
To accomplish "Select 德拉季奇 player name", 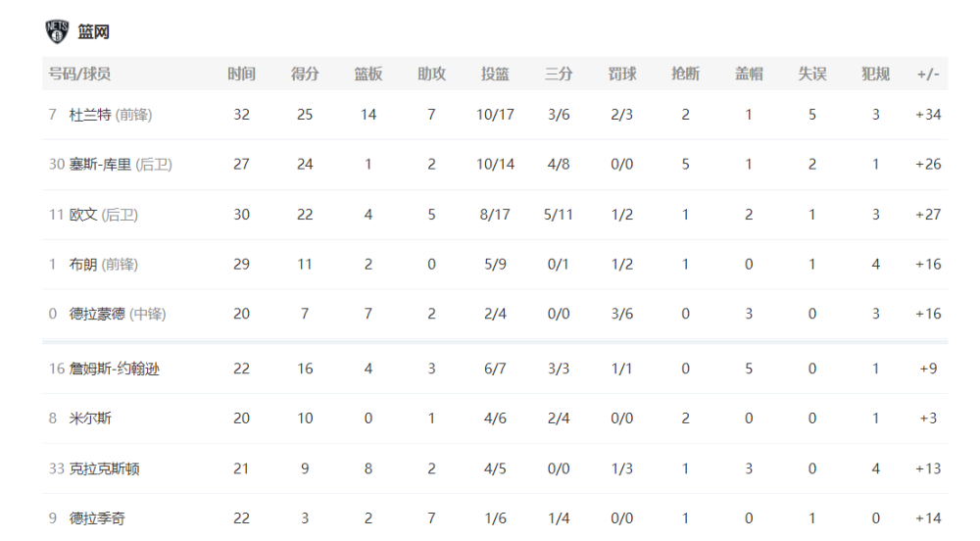I will point(97,517).
